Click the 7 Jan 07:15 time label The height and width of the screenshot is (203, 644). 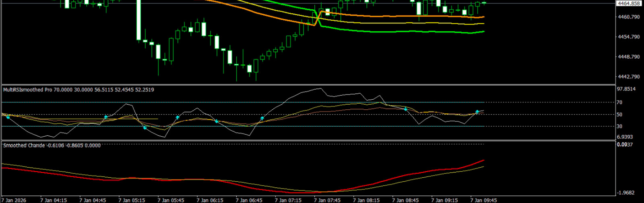pos(288,200)
